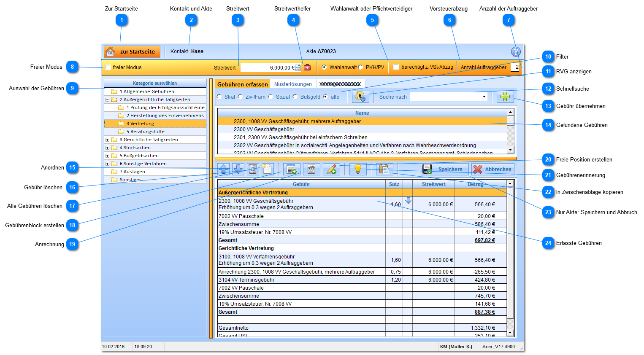Select 2300 VV Geschäftsgebühr list row
Screen dimensions: 644x355
tap(362, 129)
